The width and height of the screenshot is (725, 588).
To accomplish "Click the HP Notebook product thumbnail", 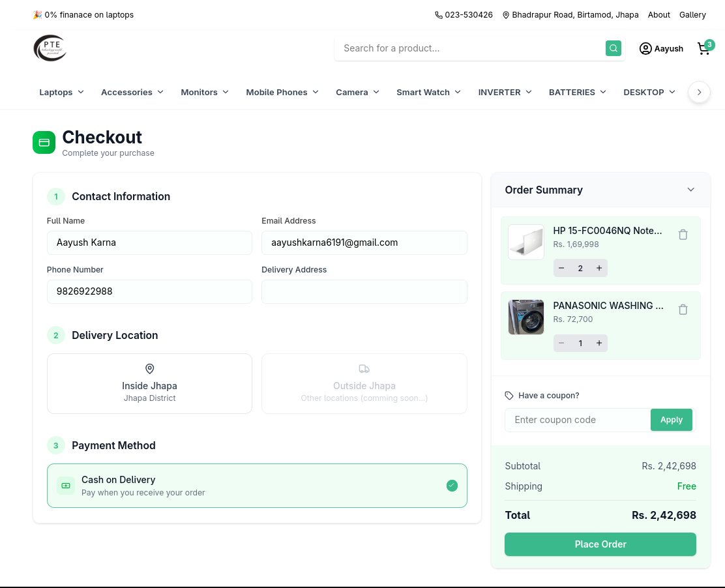I will [526, 243].
